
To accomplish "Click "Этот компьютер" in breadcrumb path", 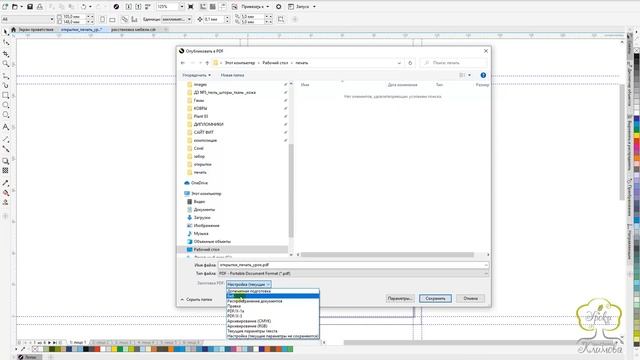I will coord(240,63).
